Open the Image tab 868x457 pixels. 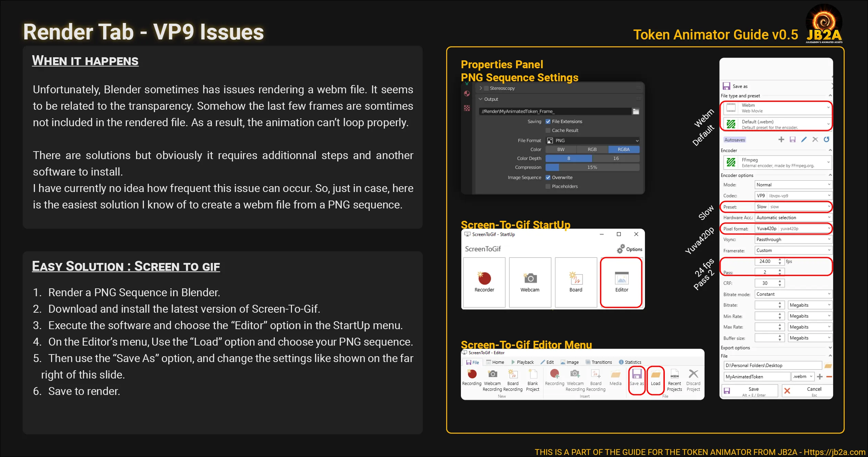point(570,362)
